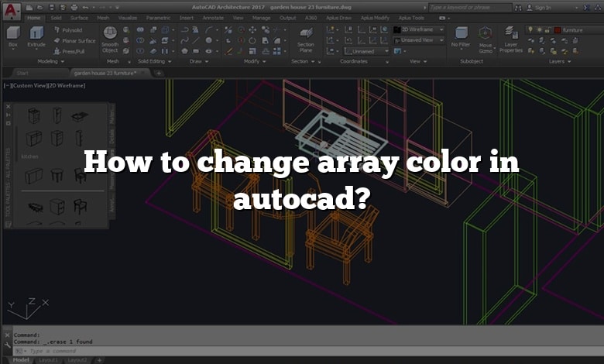Toggle the furniture layer lightbulb on/off
Image resolution: width=604 pixels, height=364 pixels.
[530, 29]
